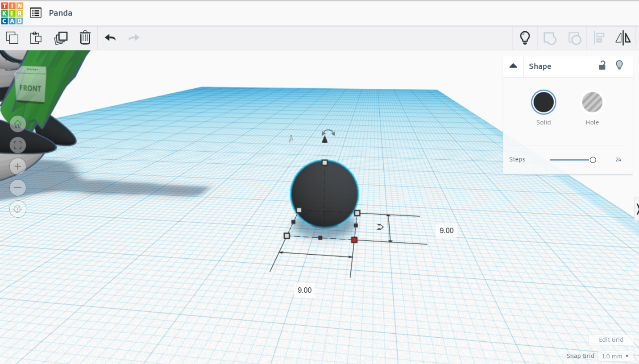The image size is (639, 364).
Task: Click the red corner resize handle
Action: click(x=354, y=240)
